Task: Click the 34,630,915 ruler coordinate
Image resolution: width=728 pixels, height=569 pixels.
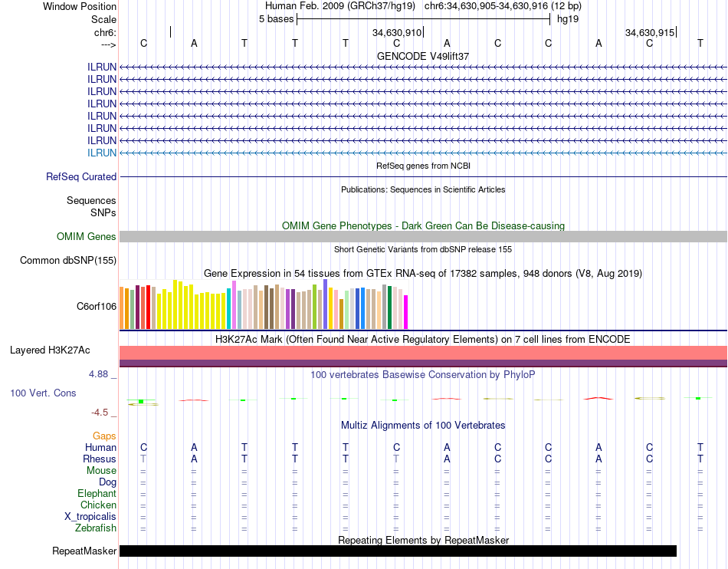Action: [650, 32]
